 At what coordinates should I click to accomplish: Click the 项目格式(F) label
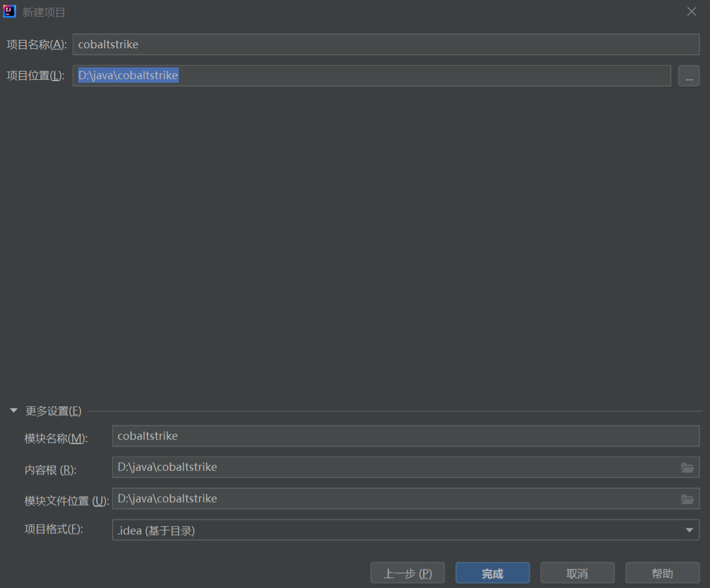pyautogui.click(x=53, y=528)
